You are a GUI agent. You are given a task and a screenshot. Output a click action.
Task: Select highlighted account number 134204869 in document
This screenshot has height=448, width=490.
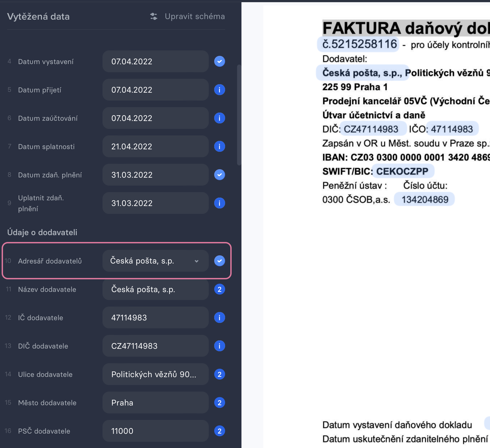click(425, 199)
